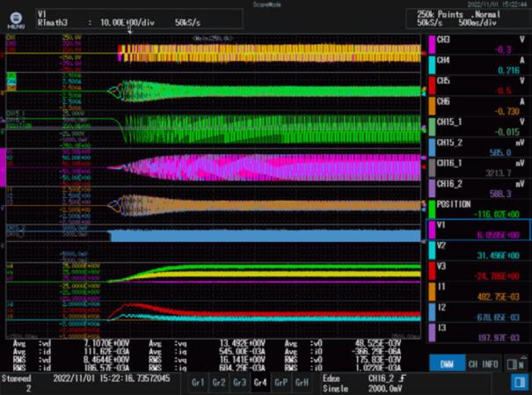Select the CH5 channel entry
The image size is (532, 395).
[478, 85]
